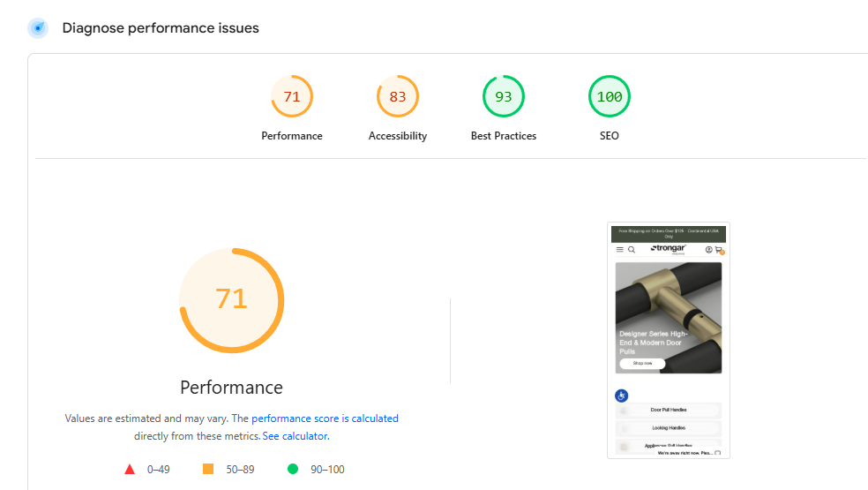
Task: Click the Door Pull Handles category item
Action: (x=669, y=411)
